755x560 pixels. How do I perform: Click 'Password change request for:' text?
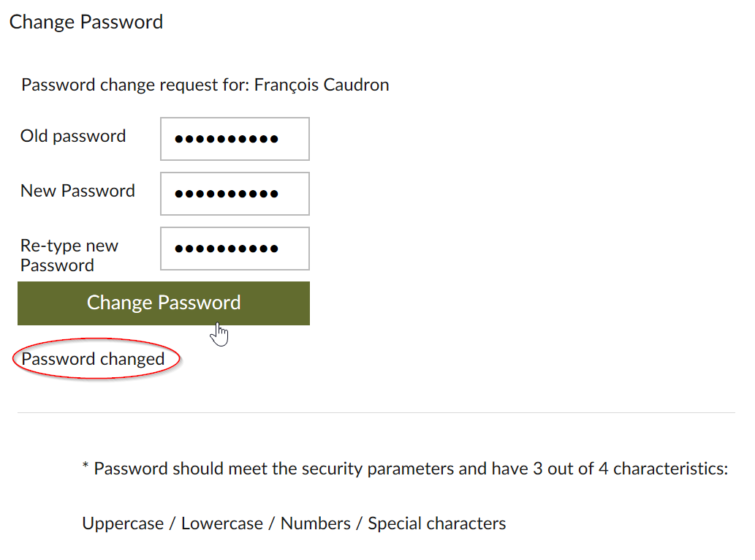[135, 85]
